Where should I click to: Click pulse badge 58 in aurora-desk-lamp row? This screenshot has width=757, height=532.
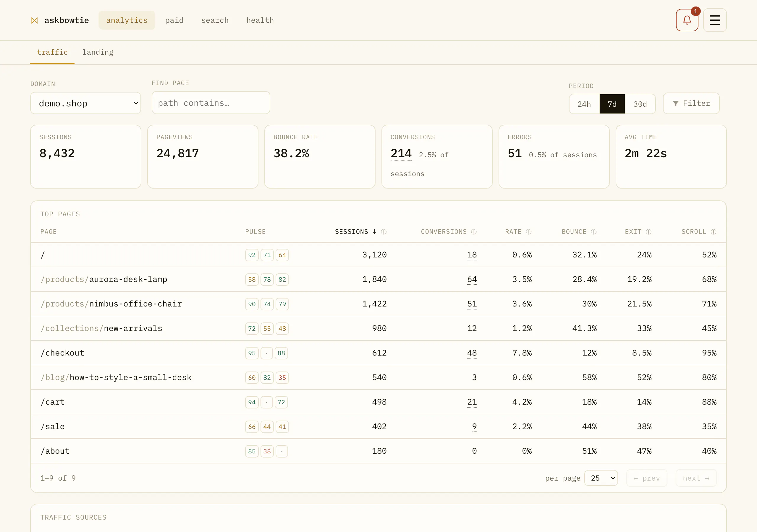252,280
